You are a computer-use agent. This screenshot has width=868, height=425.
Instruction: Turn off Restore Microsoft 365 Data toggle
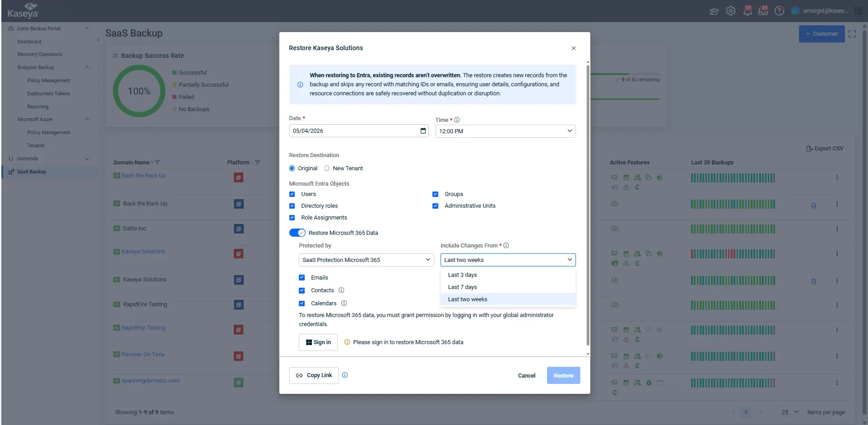(297, 233)
